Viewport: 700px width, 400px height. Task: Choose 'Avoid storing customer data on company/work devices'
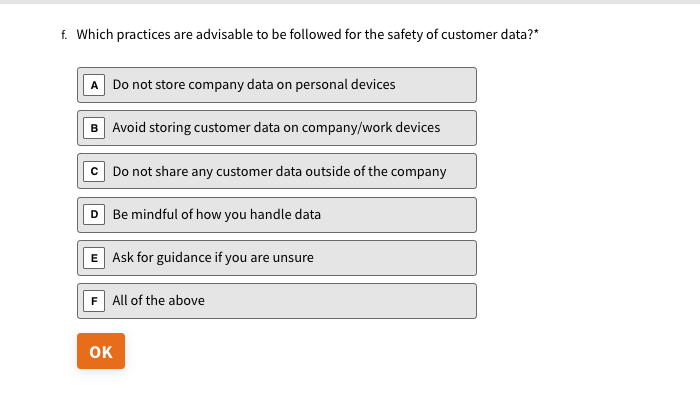click(x=277, y=128)
